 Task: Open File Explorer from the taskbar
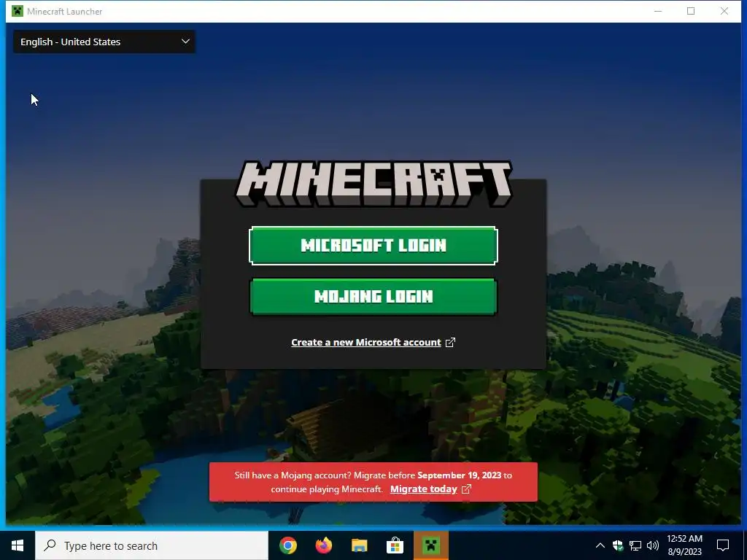pos(359,545)
